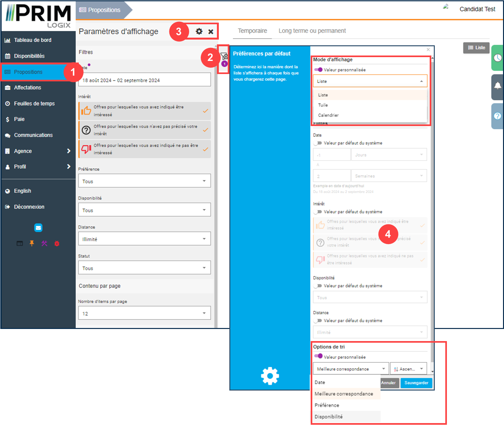Open the Préférence dropdown set to Tous

144,181
